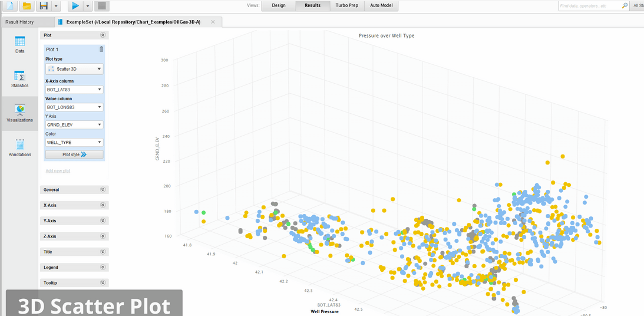
Task: Click the Stop process square icon
Action: click(102, 6)
